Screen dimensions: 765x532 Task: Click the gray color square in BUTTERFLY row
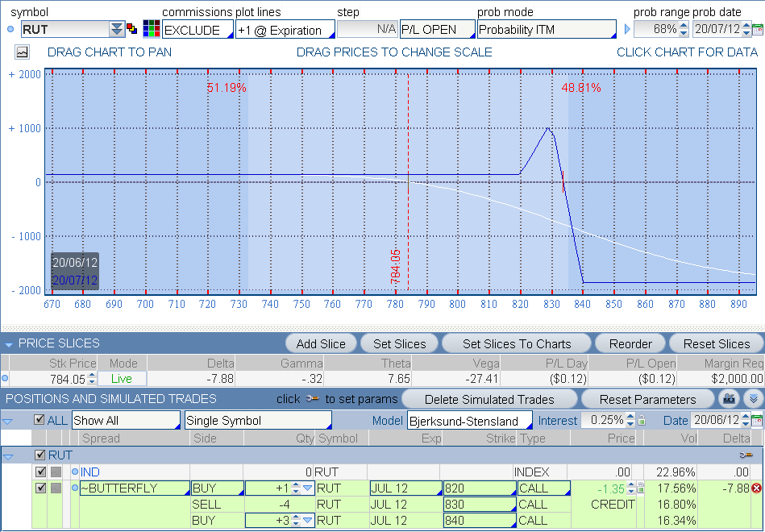(x=56, y=488)
